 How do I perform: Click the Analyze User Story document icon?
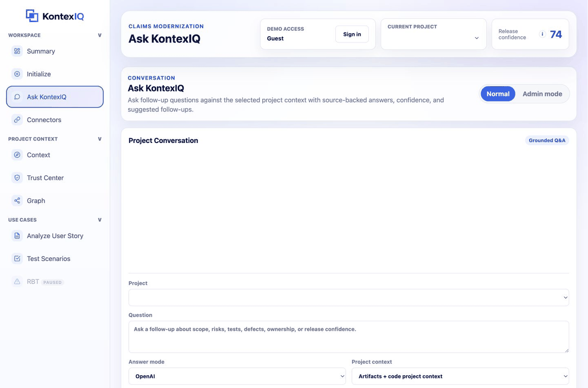tap(17, 236)
